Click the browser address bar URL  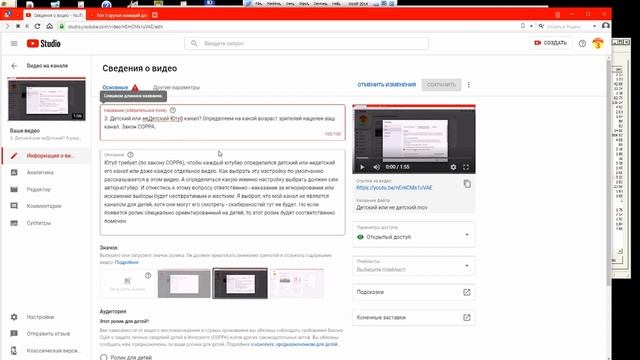[x=115, y=27]
